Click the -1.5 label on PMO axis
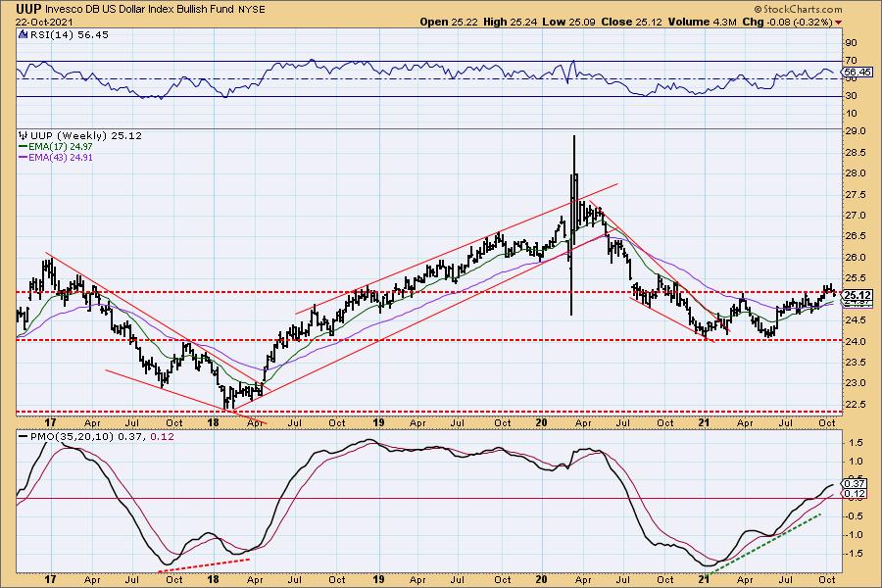This screenshot has height=588, width=882. tap(855, 554)
